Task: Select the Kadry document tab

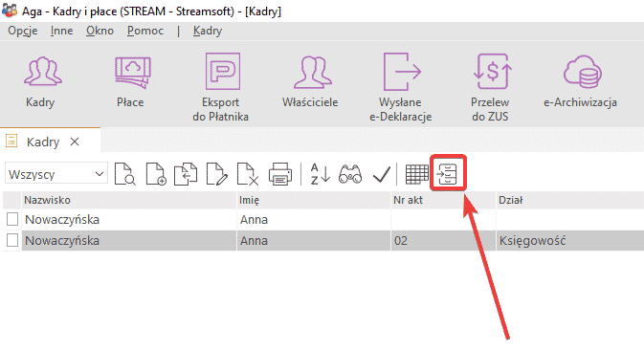Action: 43,143
